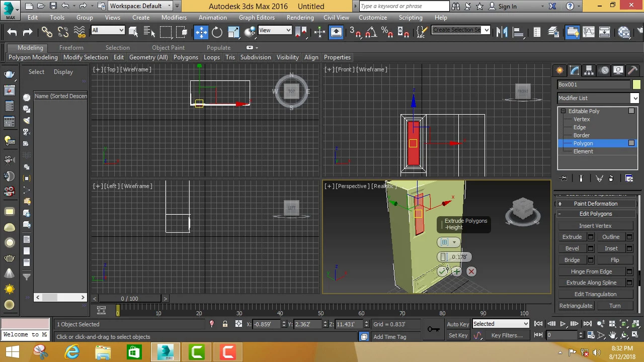Apply and continue with the plus caddy button
The height and width of the screenshot is (362, 644).
coord(456,271)
